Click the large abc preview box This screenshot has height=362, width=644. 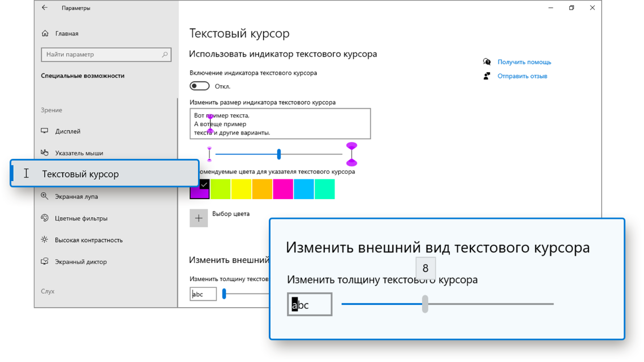click(x=310, y=304)
